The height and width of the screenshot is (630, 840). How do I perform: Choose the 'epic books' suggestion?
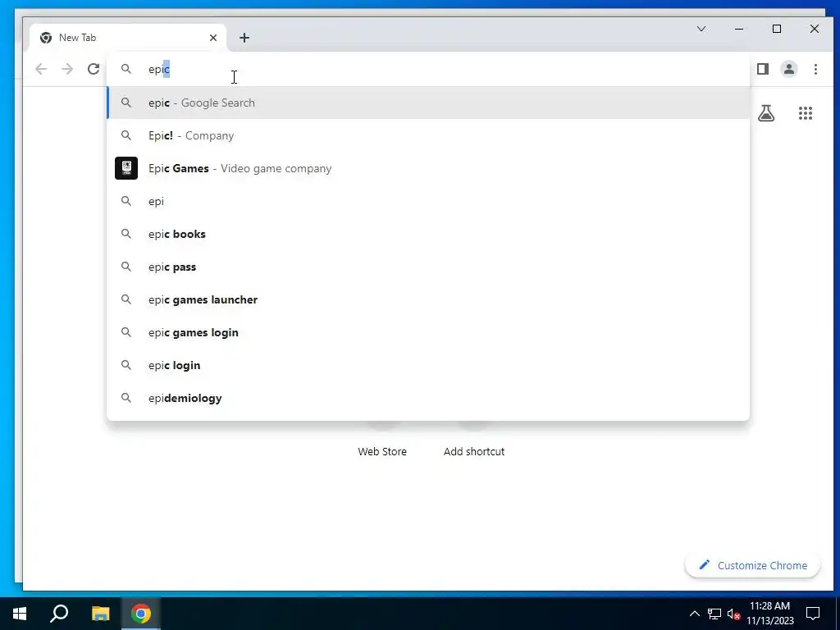click(428, 234)
